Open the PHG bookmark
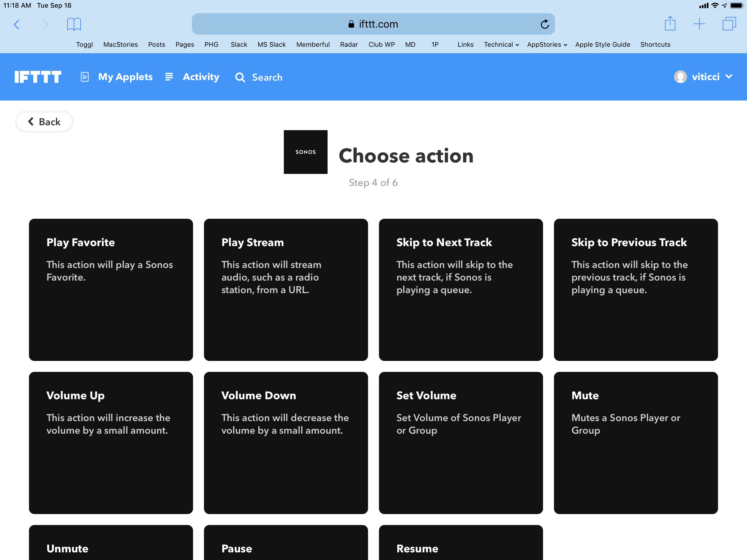This screenshot has width=747, height=560. coord(211,45)
